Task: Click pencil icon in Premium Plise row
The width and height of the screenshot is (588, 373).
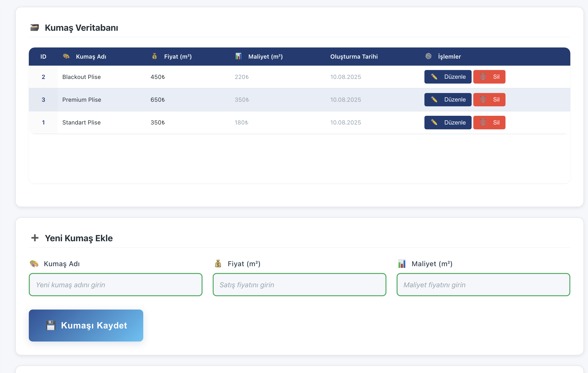Action: (x=434, y=100)
